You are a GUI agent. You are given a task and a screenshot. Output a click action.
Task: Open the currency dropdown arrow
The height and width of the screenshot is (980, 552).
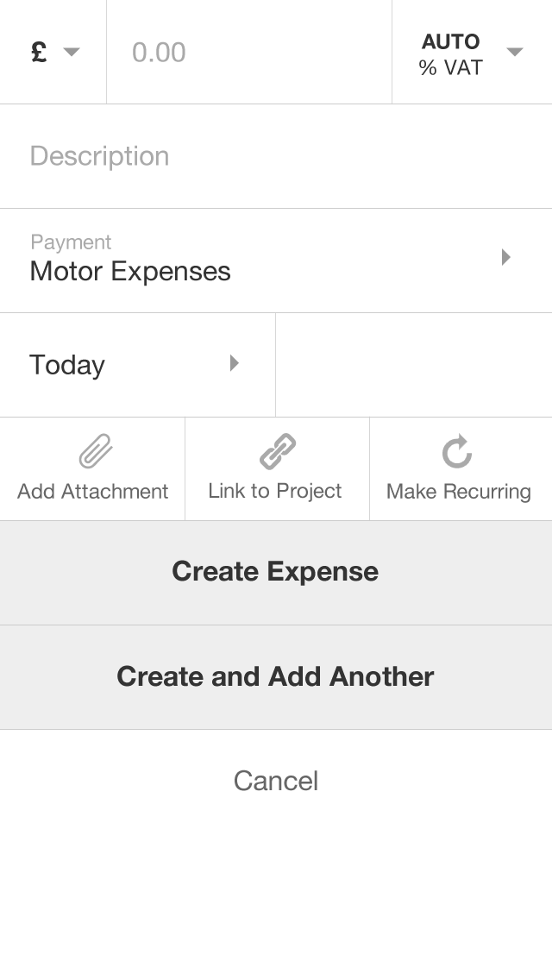(72, 53)
